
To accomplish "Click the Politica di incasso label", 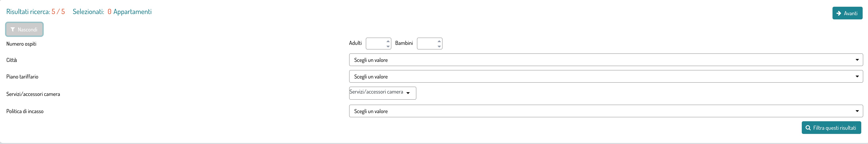I will 25,111.
